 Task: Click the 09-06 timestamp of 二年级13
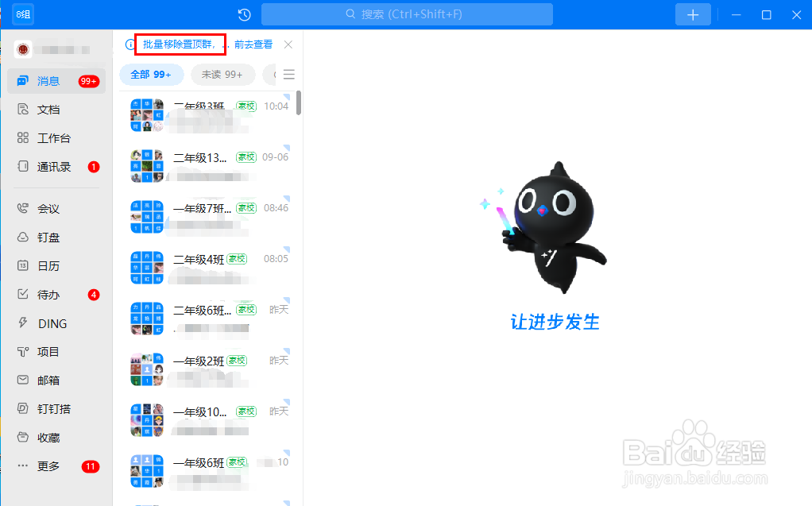(x=276, y=157)
